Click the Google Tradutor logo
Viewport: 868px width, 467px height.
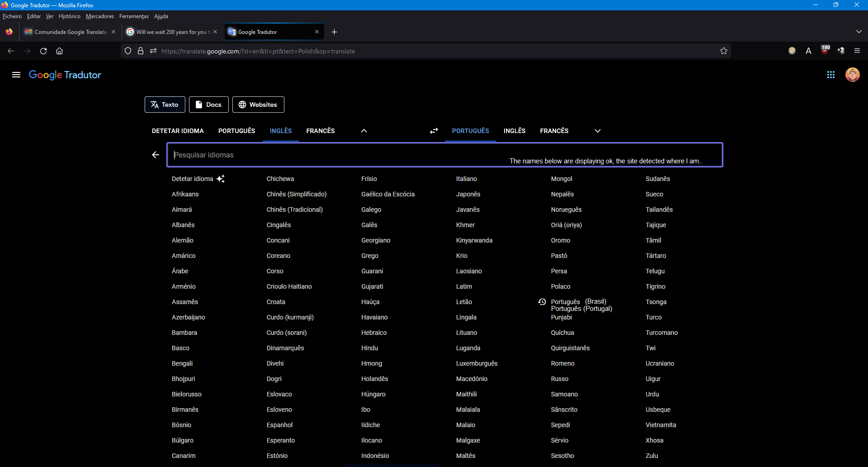(x=65, y=75)
